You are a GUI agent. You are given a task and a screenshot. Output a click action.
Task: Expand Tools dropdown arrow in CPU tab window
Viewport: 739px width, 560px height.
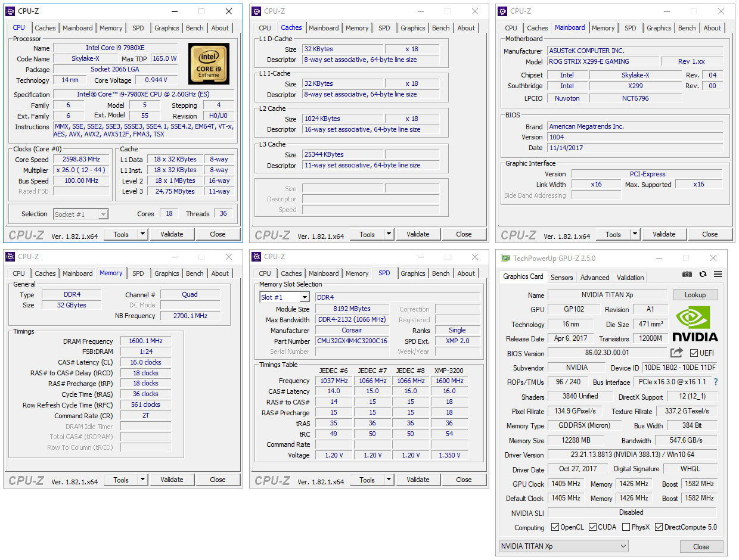[x=142, y=234]
